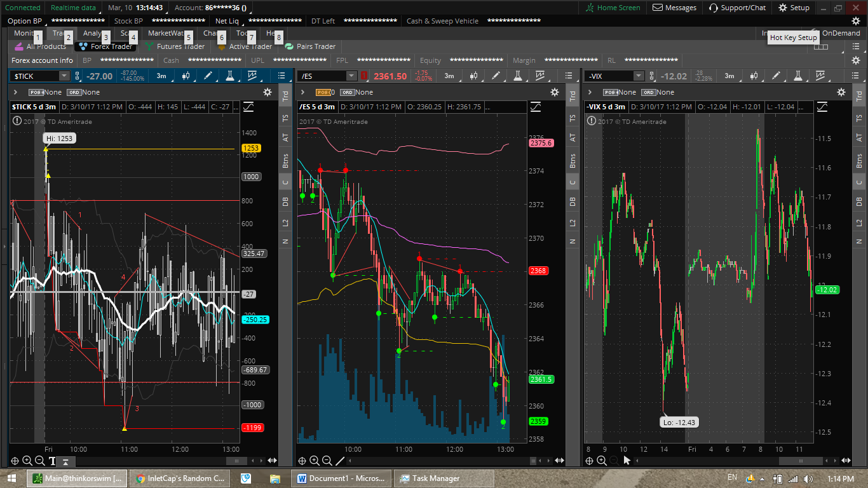Open chart style menu on /ES chart

pos(474,76)
